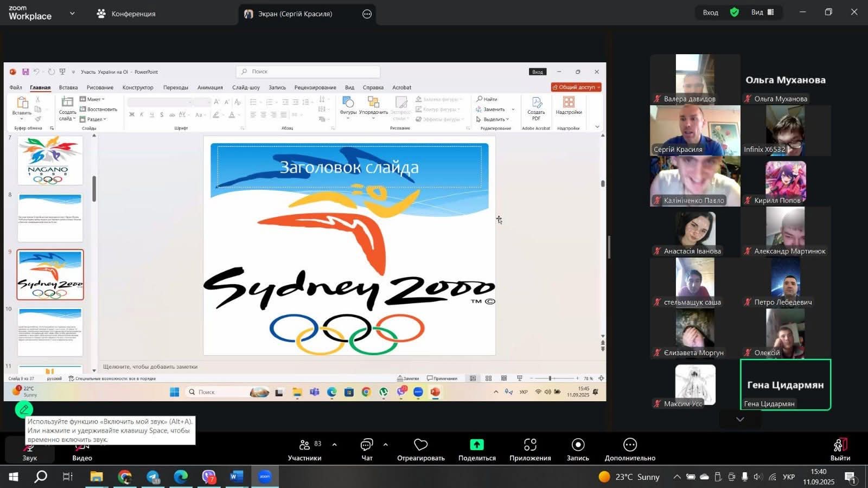Select Кирилл Попов video tile
Image resolution: width=868 pixels, height=488 pixels.
tap(786, 182)
